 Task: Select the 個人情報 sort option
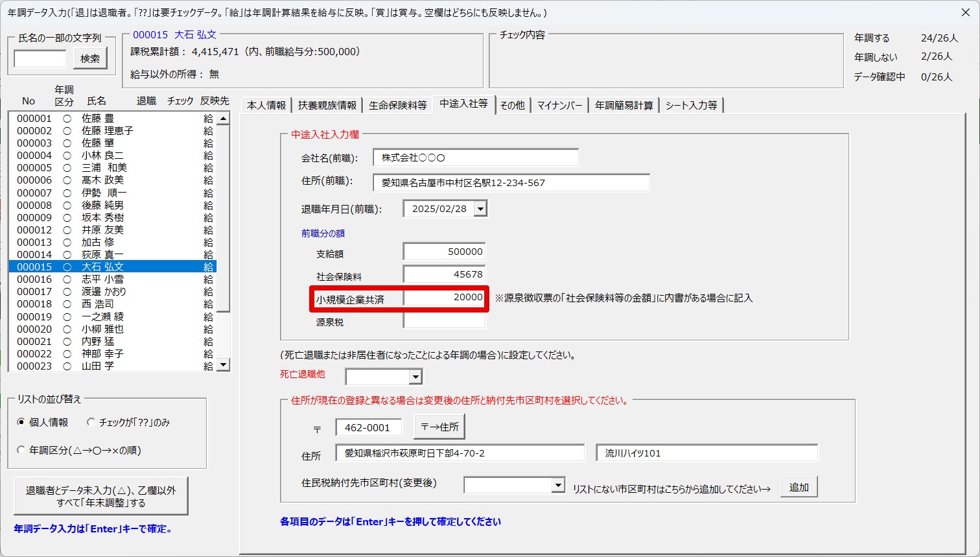pyautogui.click(x=21, y=422)
